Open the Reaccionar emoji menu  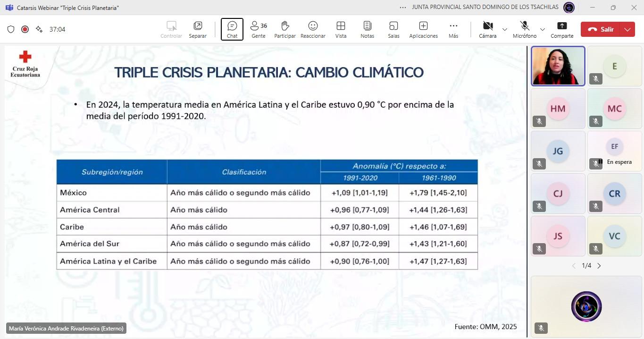click(x=313, y=29)
